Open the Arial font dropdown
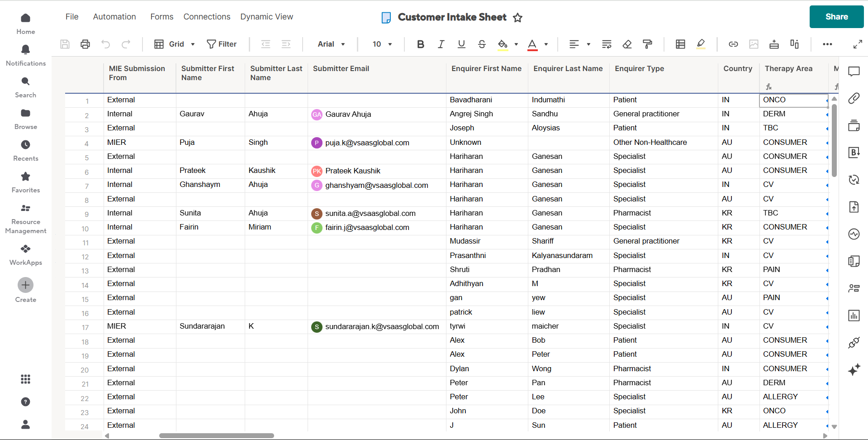This screenshot has width=868, height=440. (331, 44)
